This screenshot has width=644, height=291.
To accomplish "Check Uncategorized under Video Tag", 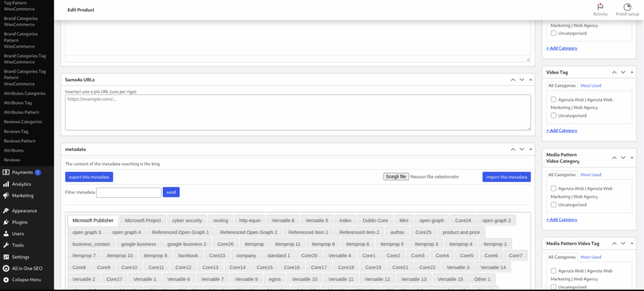I will (x=553, y=116).
